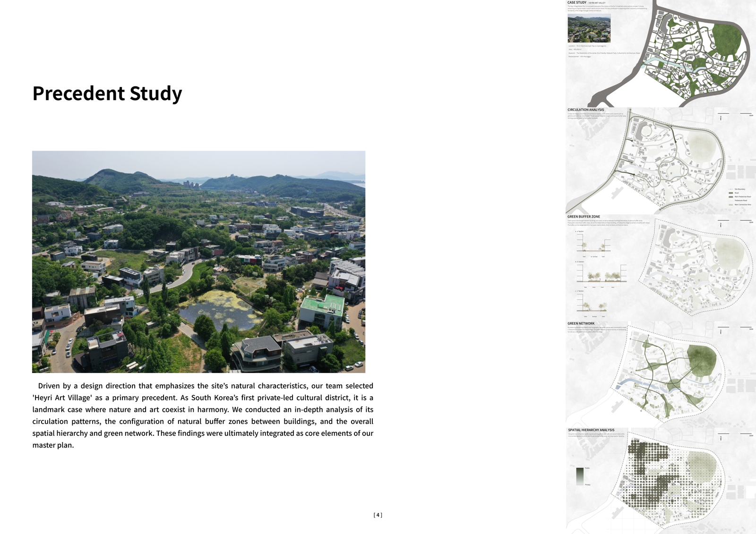
Task: Click the north arrow on Green Buffer Zone map
Action: tap(721, 225)
